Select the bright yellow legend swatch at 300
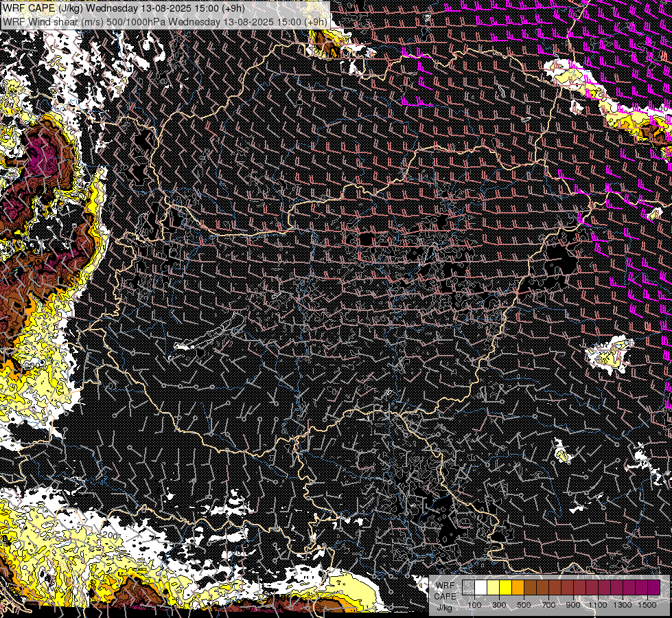Screen dimensions: 672x618 [506, 588]
